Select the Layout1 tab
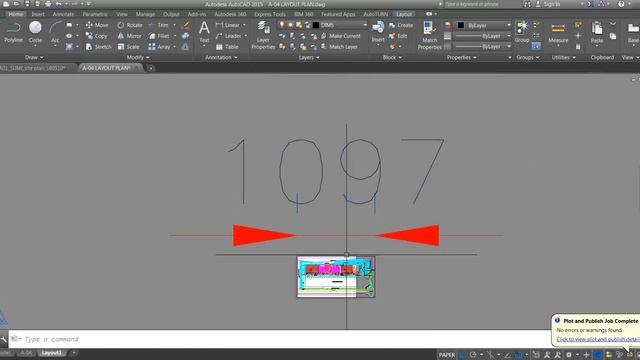 (52, 353)
